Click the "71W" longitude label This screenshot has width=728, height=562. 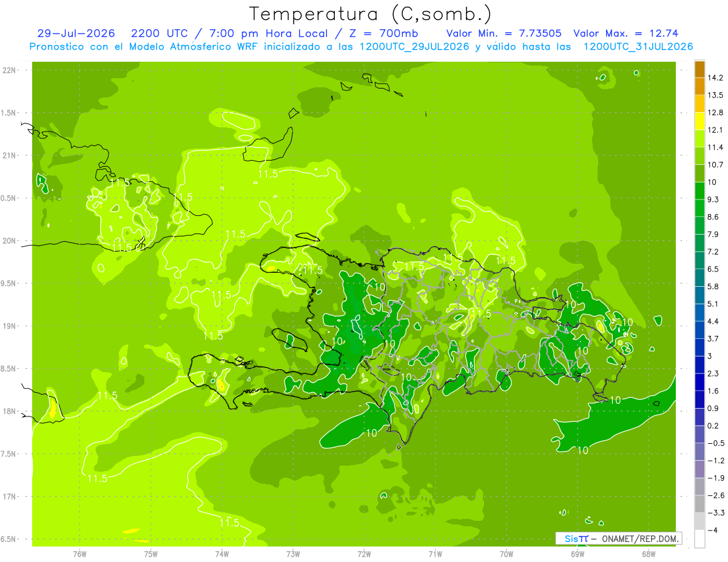click(435, 554)
